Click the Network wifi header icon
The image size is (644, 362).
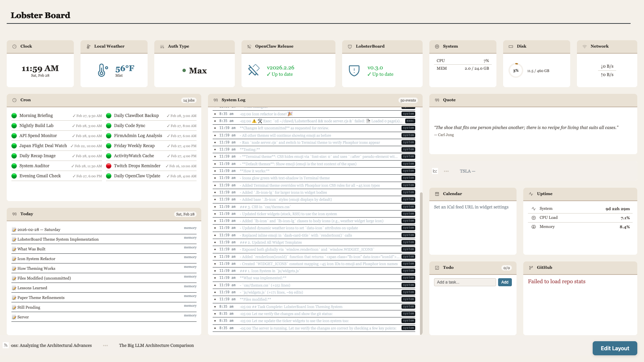pyautogui.click(x=585, y=47)
